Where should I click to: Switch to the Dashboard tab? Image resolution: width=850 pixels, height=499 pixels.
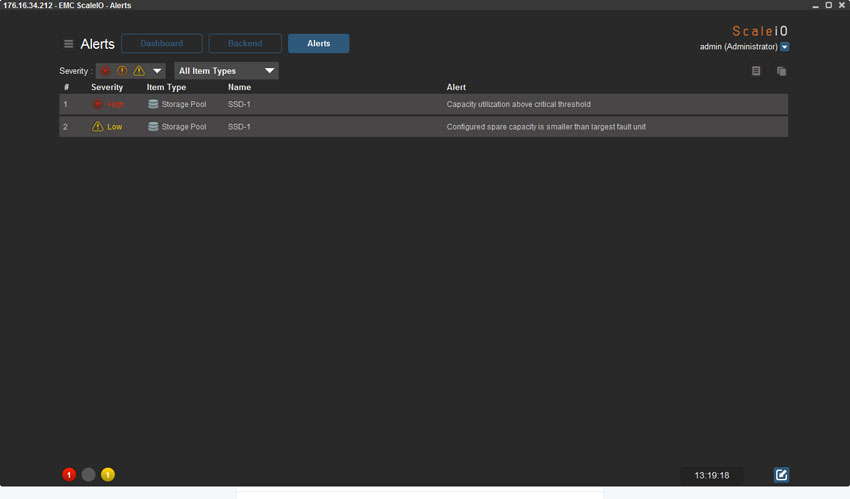click(162, 43)
